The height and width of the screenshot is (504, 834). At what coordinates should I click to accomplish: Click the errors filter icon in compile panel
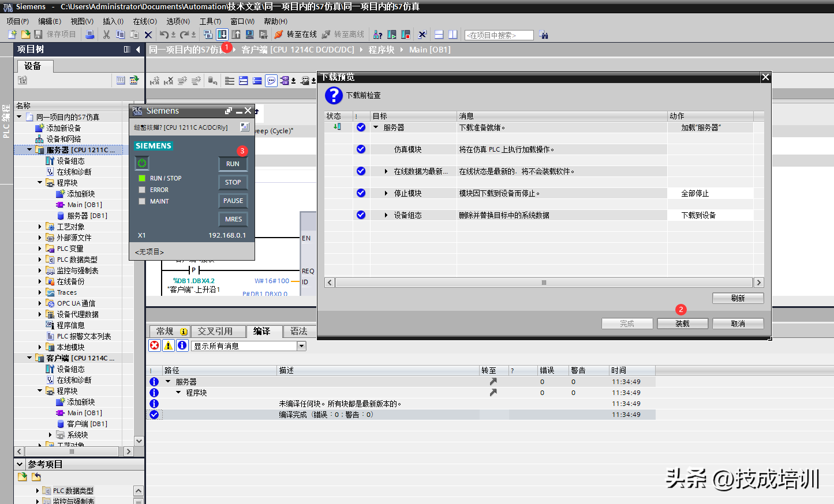point(155,345)
